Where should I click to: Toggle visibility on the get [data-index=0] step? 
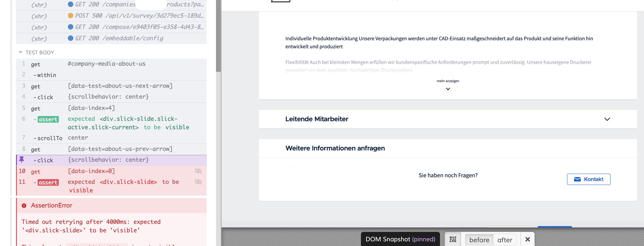[x=199, y=171]
